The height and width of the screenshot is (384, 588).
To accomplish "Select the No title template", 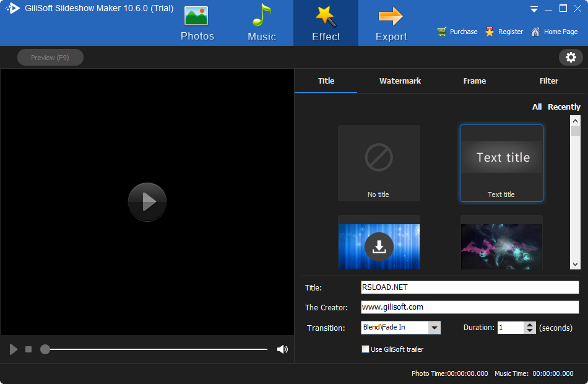I will (x=379, y=164).
